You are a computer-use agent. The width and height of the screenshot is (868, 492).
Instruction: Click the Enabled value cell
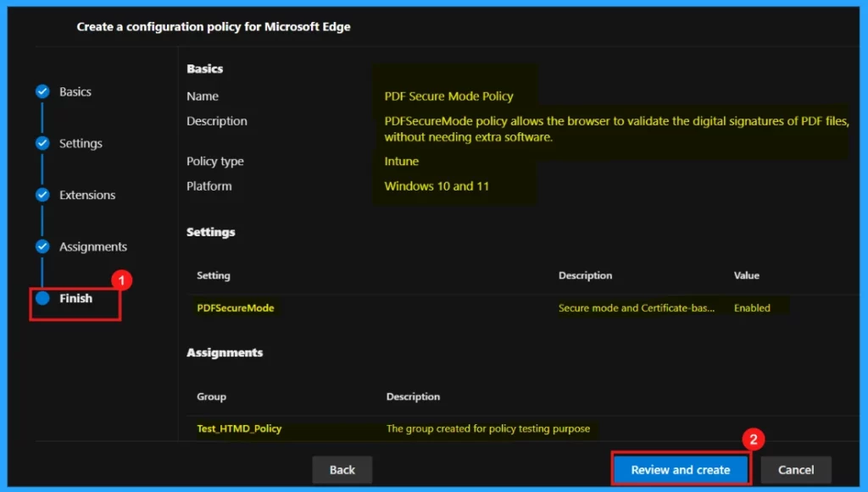click(x=752, y=308)
